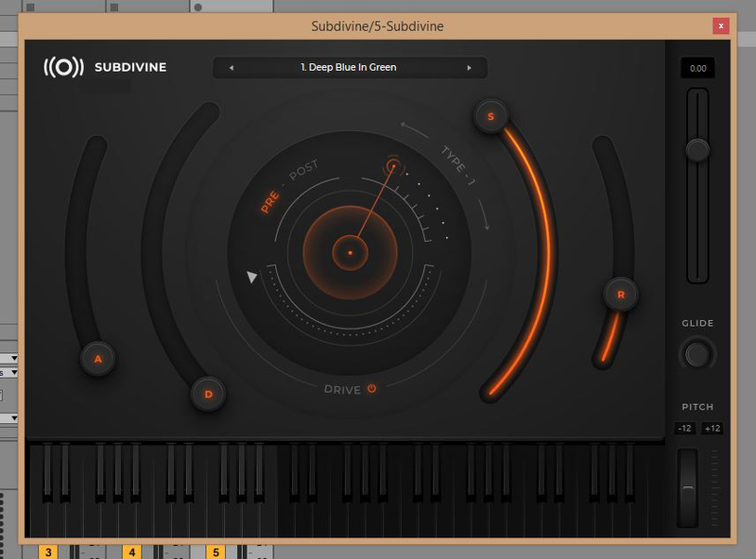Select track number 4 in host window

(132, 551)
